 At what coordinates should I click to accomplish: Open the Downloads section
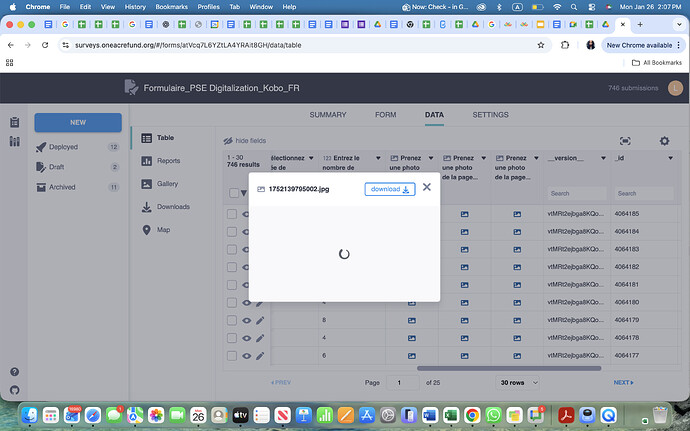tap(172, 207)
